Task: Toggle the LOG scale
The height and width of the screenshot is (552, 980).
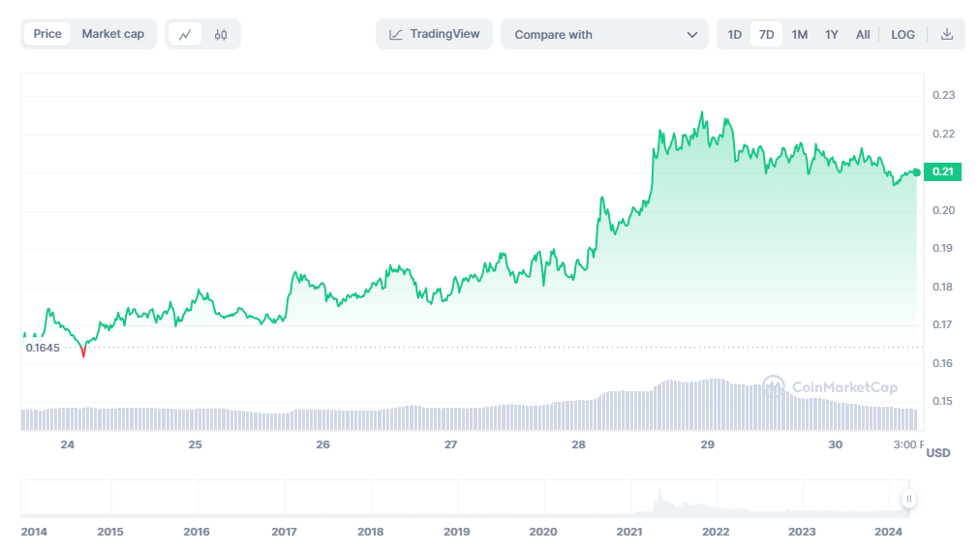Action: click(x=903, y=35)
